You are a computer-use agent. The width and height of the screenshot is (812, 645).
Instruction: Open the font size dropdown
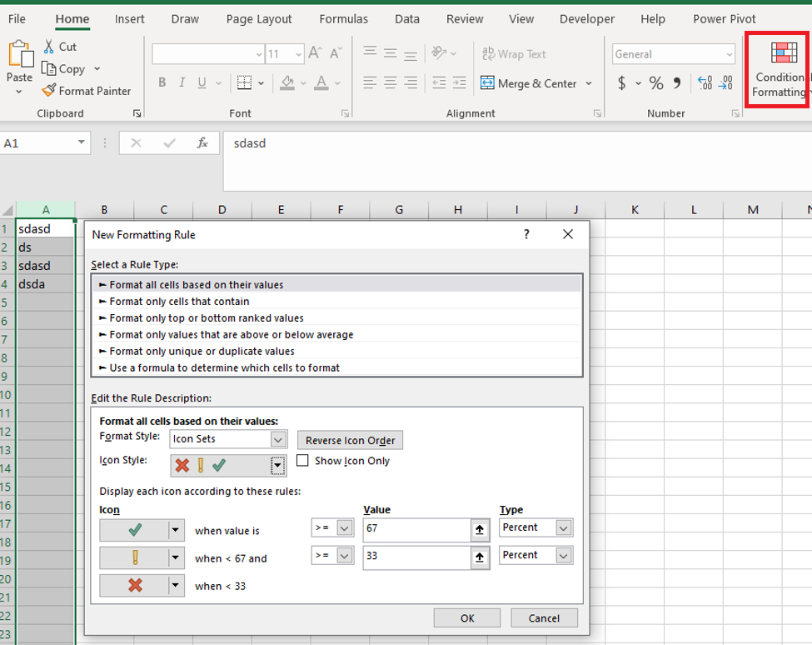click(298, 54)
